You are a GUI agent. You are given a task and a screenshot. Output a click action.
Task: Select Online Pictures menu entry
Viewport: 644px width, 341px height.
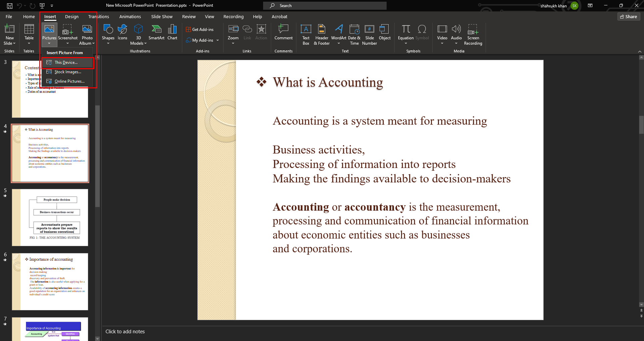(69, 81)
